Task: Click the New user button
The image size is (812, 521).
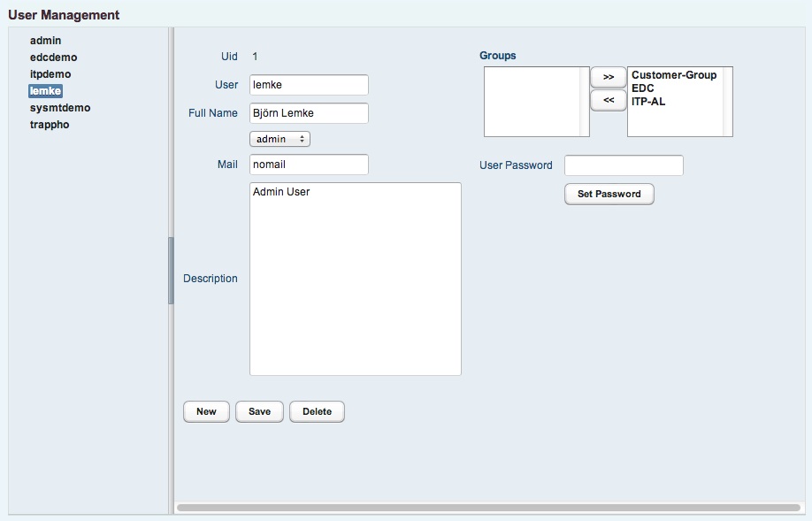Action: coord(206,411)
